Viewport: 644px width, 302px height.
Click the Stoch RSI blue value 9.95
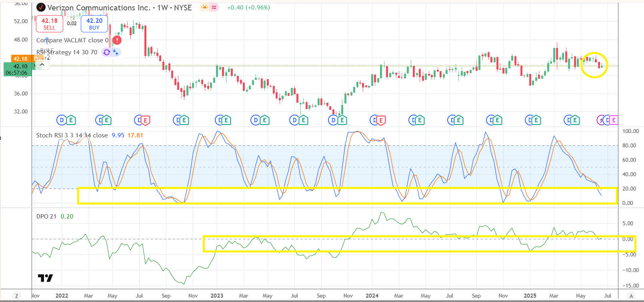click(x=118, y=135)
